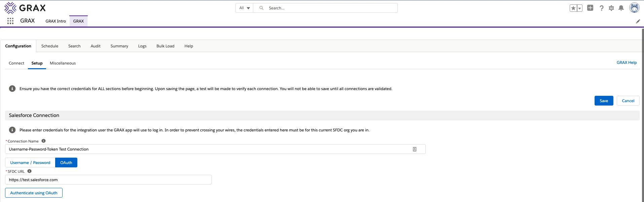Open the App Launcher grid icon
The height and width of the screenshot is (202, 644).
[x=10, y=21]
